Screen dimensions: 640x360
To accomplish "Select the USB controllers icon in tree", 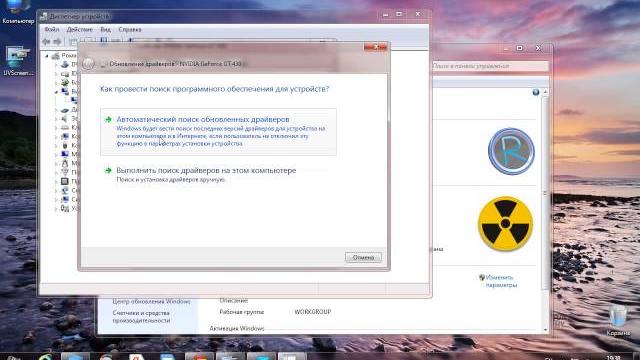I will coord(65,145).
